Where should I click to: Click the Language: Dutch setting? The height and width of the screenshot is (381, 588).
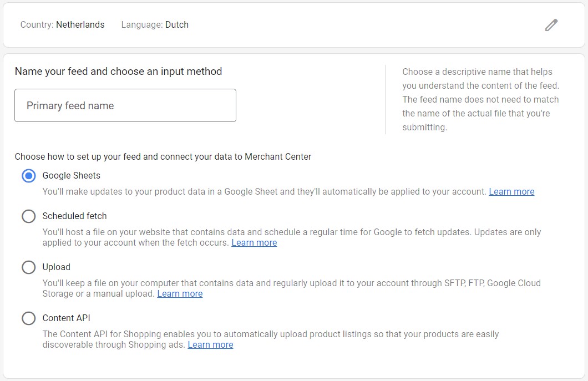click(155, 24)
